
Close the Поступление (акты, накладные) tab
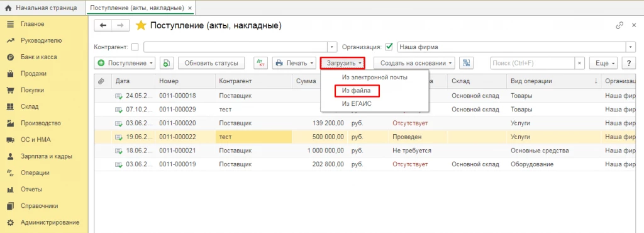[189, 8]
